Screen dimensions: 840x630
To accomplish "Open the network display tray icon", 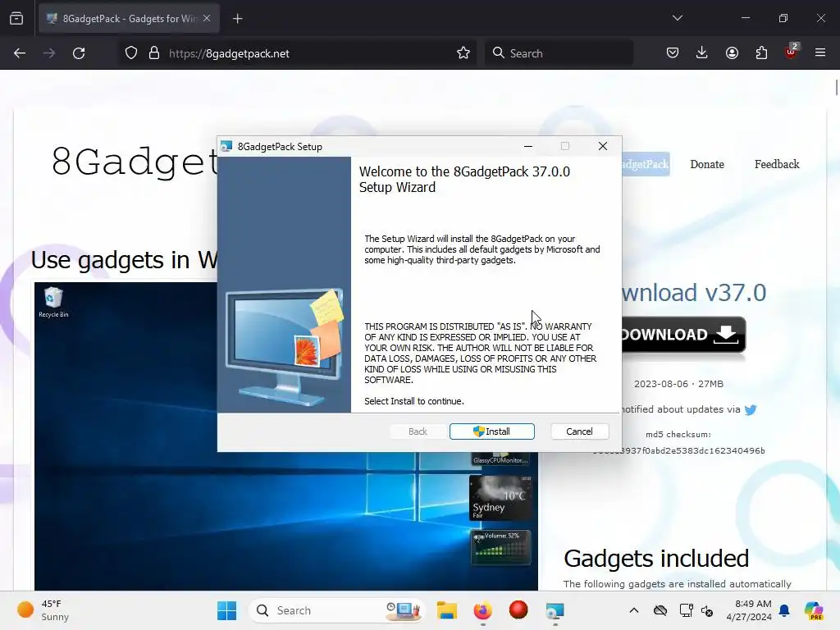I will click(x=686, y=610).
